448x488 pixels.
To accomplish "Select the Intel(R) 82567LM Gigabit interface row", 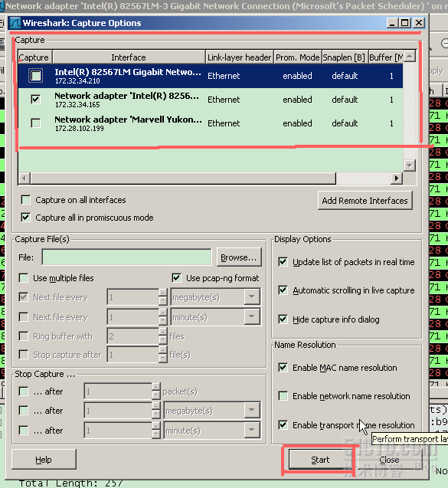I will click(211, 76).
